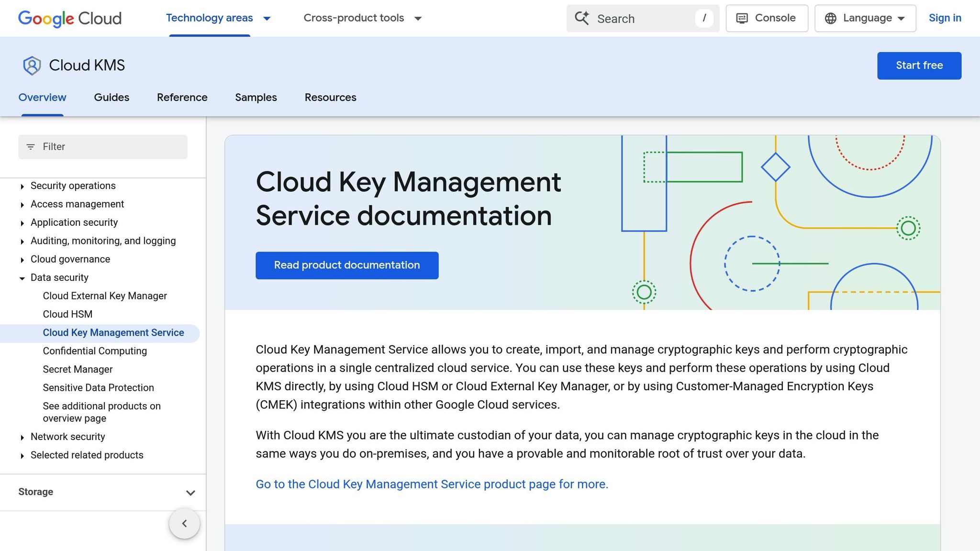The image size is (980, 551).
Task: Click the globe Language icon
Action: [x=830, y=18]
